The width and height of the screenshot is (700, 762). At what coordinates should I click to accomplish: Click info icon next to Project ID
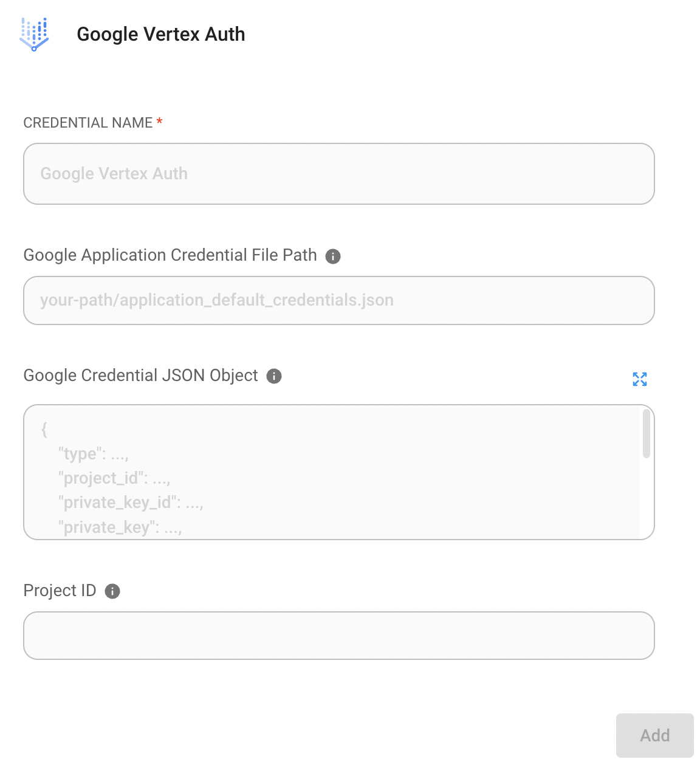coord(112,591)
